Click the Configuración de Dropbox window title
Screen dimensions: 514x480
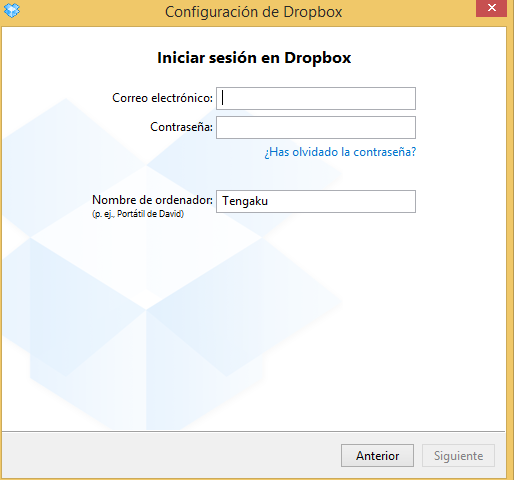[254, 12]
